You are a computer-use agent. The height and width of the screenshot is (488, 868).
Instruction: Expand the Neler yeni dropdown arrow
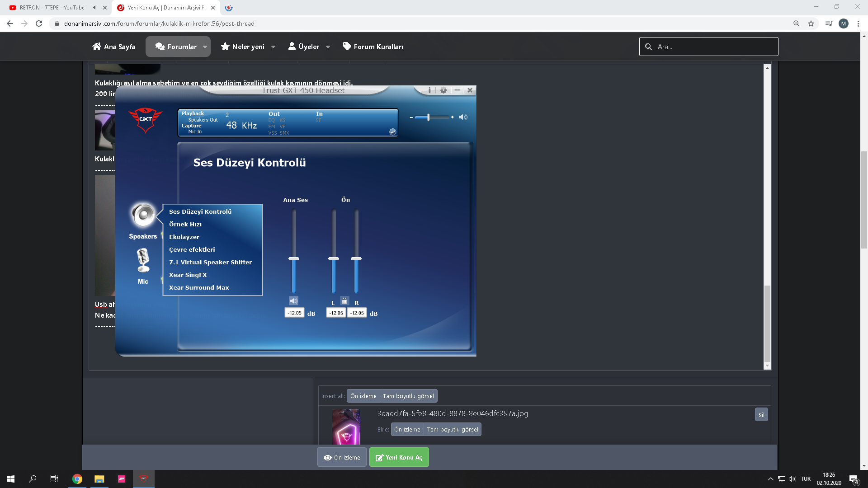[273, 47]
